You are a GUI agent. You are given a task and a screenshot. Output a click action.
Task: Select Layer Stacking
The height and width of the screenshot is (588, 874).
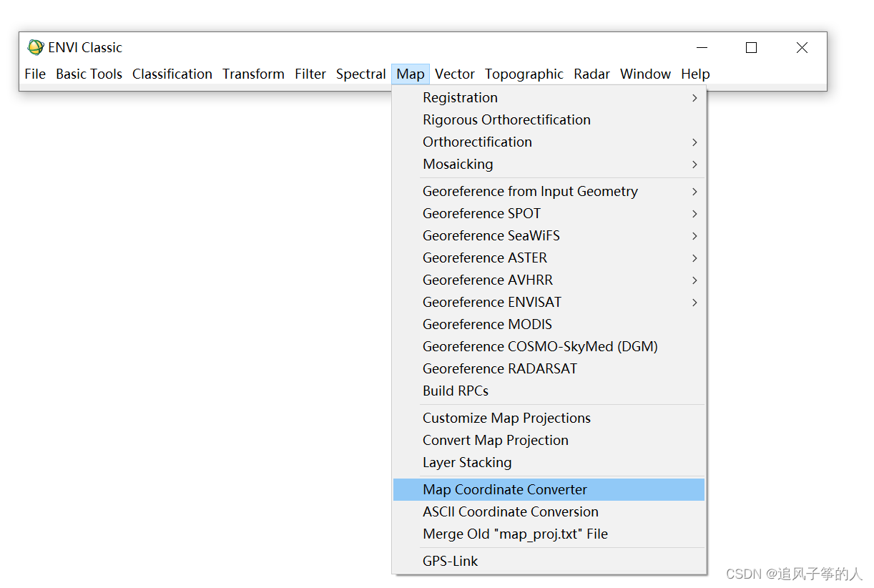(549, 462)
